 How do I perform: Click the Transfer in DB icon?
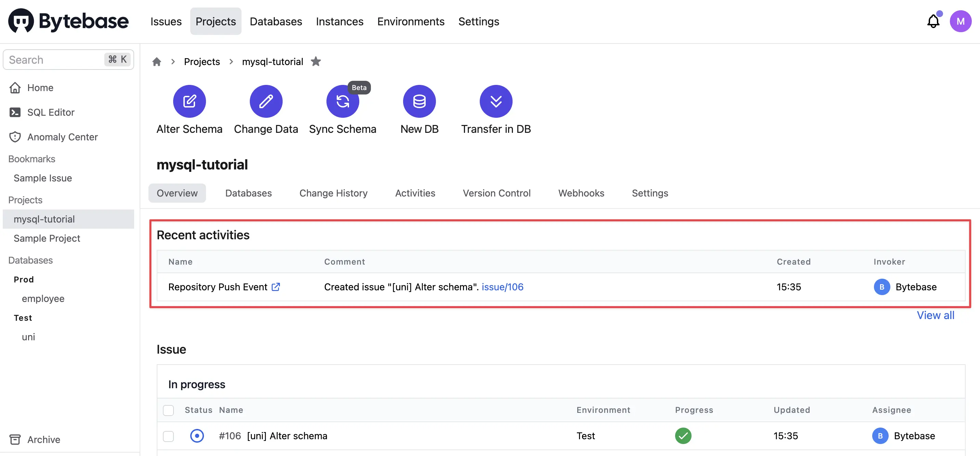point(496,101)
